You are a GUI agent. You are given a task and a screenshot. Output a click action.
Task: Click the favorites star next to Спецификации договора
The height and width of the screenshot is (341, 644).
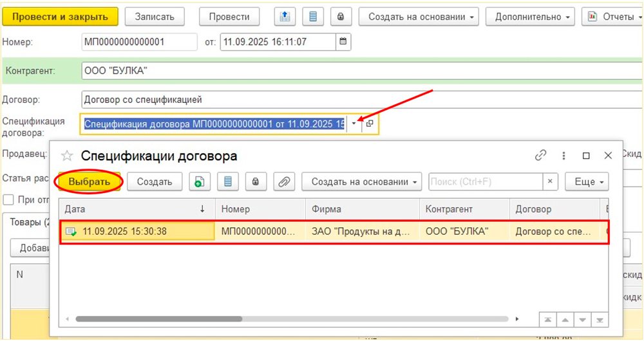(67, 156)
